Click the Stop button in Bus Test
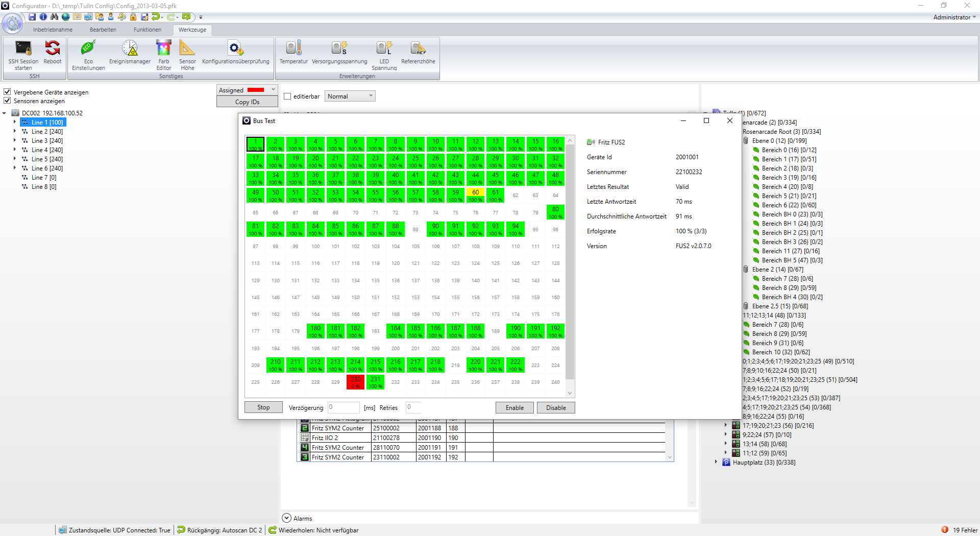This screenshot has width=980, height=536. tap(263, 407)
